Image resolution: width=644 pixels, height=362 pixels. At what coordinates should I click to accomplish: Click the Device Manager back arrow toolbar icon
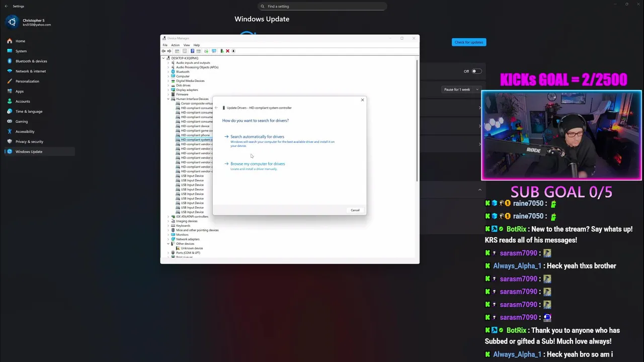pos(164,51)
